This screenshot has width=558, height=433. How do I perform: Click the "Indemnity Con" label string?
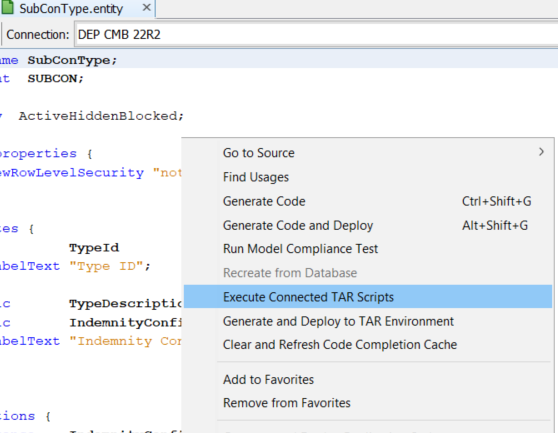[x=126, y=341]
